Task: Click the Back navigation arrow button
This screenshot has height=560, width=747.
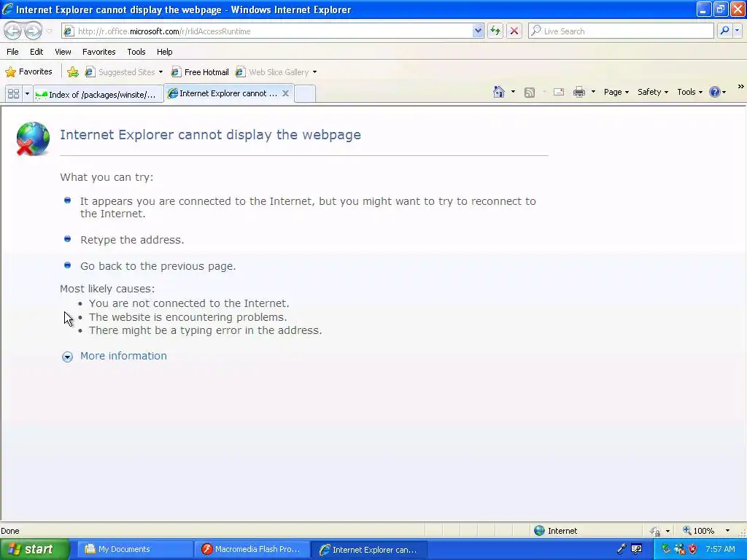Action: [13, 31]
